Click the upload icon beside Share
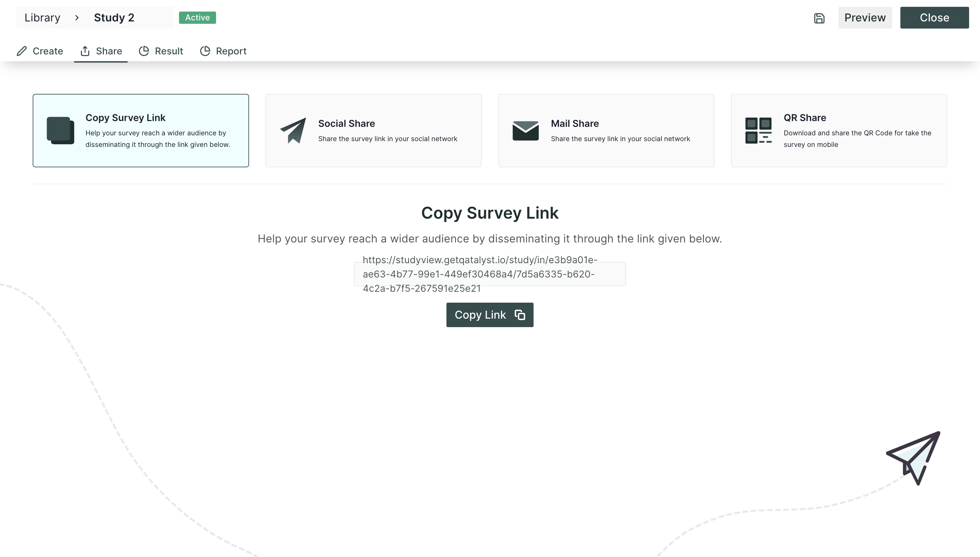 [85, 51]
